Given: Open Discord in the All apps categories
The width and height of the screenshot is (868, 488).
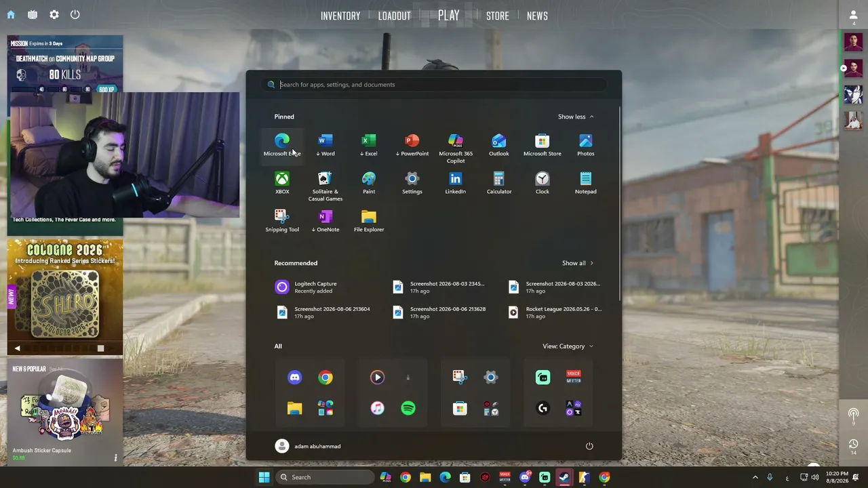Looking at the screenshot, I should tap(294, 378).
